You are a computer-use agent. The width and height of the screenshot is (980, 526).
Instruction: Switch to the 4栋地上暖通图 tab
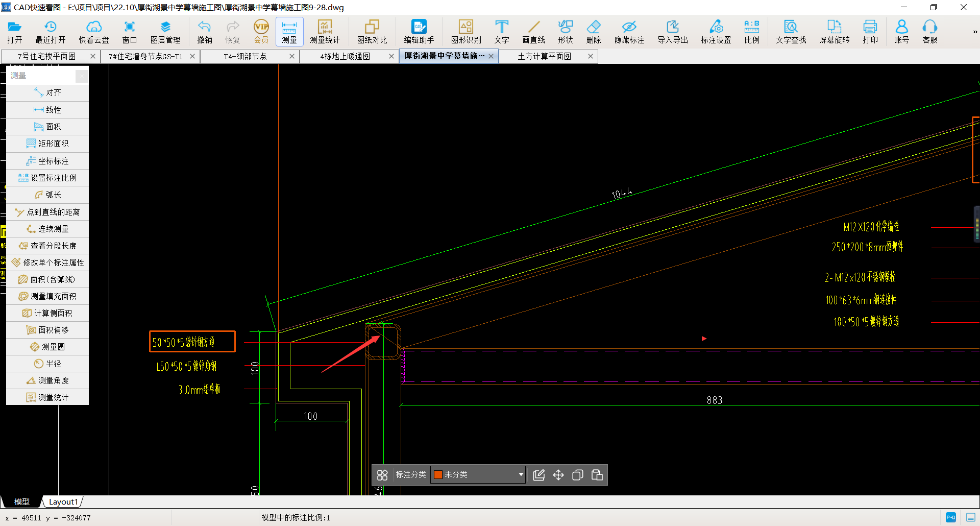click(345, 56)
